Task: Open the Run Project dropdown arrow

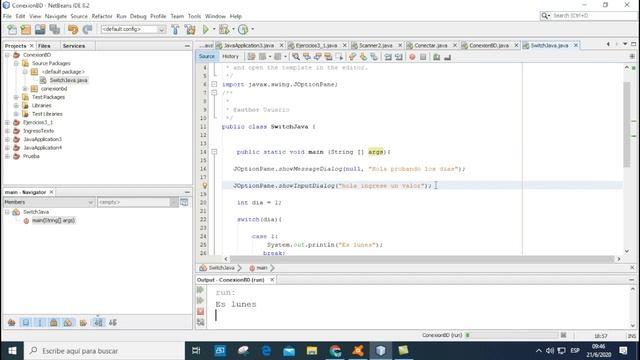Action: pyautogui.click(x=214, y=29)
